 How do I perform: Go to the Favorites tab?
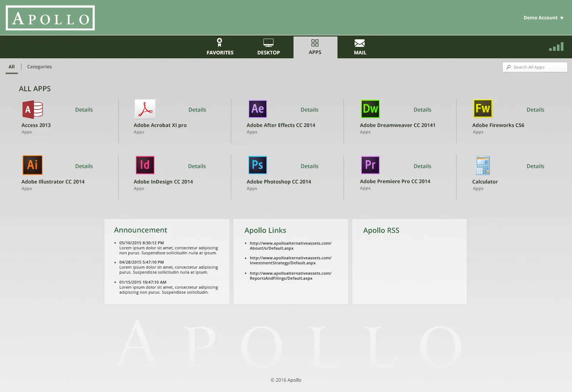point(220,47)
